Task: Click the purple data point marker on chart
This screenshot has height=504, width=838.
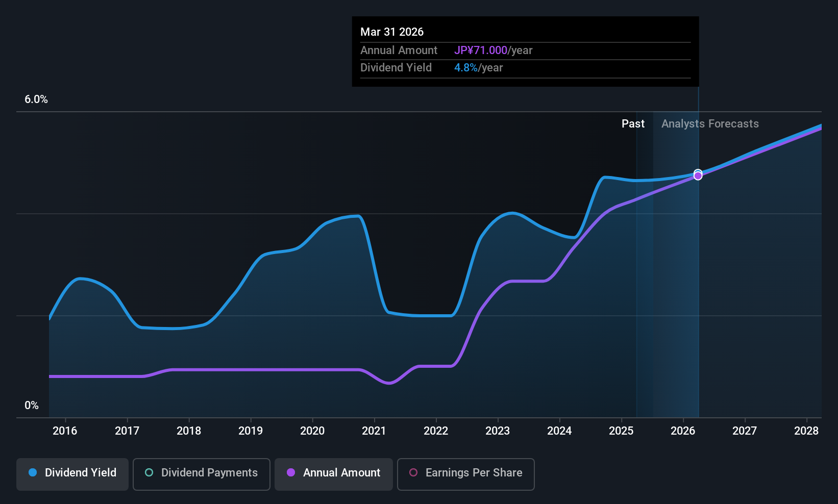Action: click(x=698, y=176)
